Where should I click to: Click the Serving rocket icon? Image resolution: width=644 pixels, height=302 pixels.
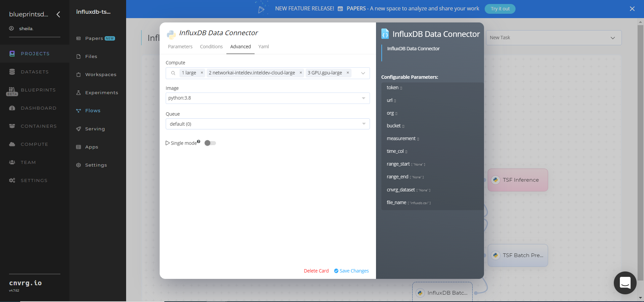coord(78,129)
